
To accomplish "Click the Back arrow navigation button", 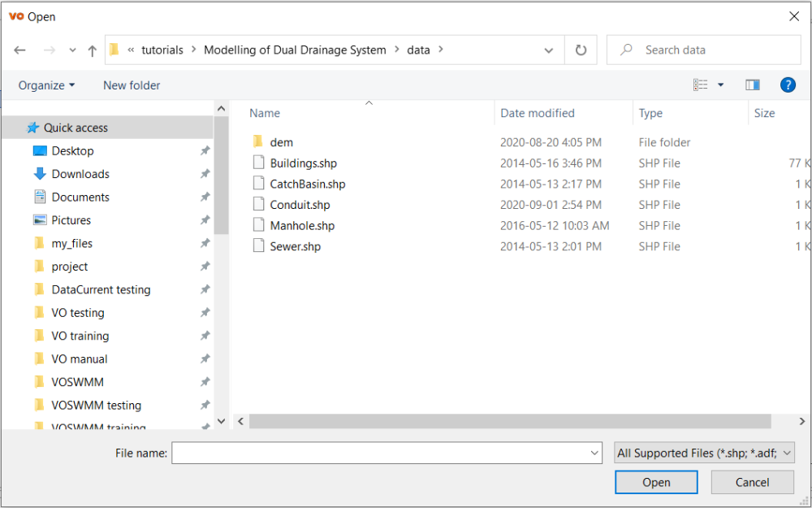I will click(x=20, y=50).
